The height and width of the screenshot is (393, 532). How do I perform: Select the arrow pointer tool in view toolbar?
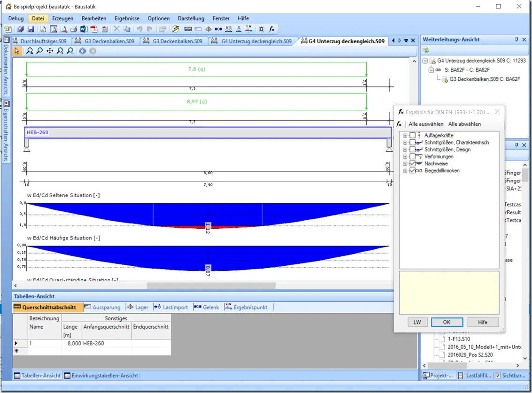tap(17, 51)
